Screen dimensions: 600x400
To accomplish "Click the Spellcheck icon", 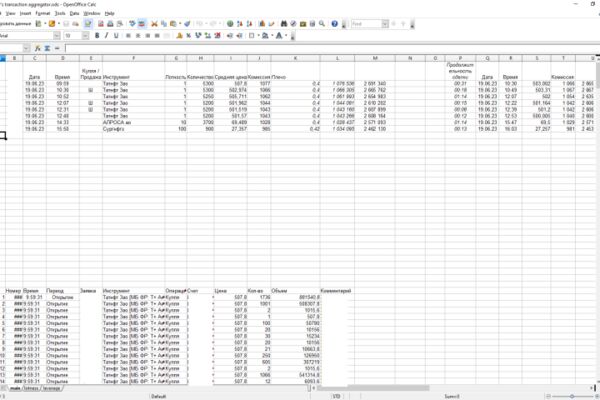I will (x=132, y=24).
